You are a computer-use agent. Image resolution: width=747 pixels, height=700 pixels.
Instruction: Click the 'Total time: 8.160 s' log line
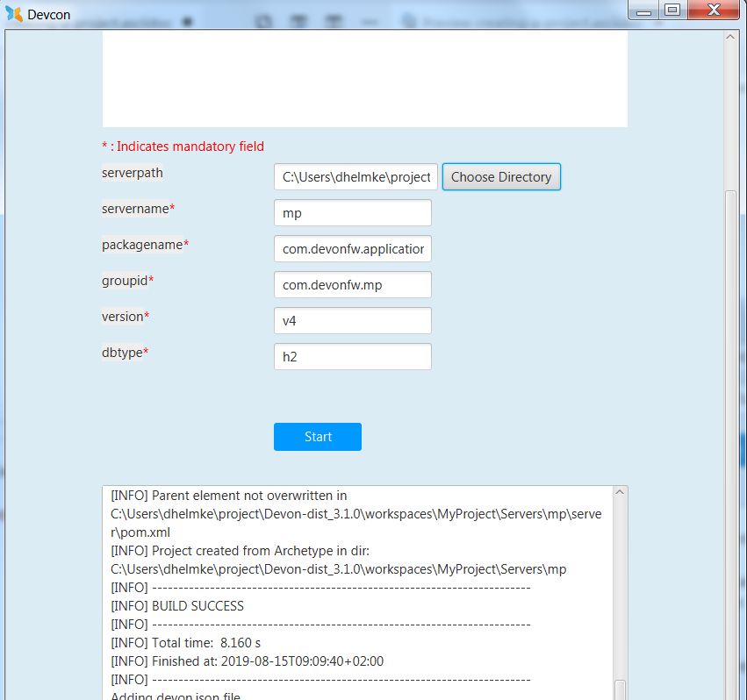[x=186, y=643]
